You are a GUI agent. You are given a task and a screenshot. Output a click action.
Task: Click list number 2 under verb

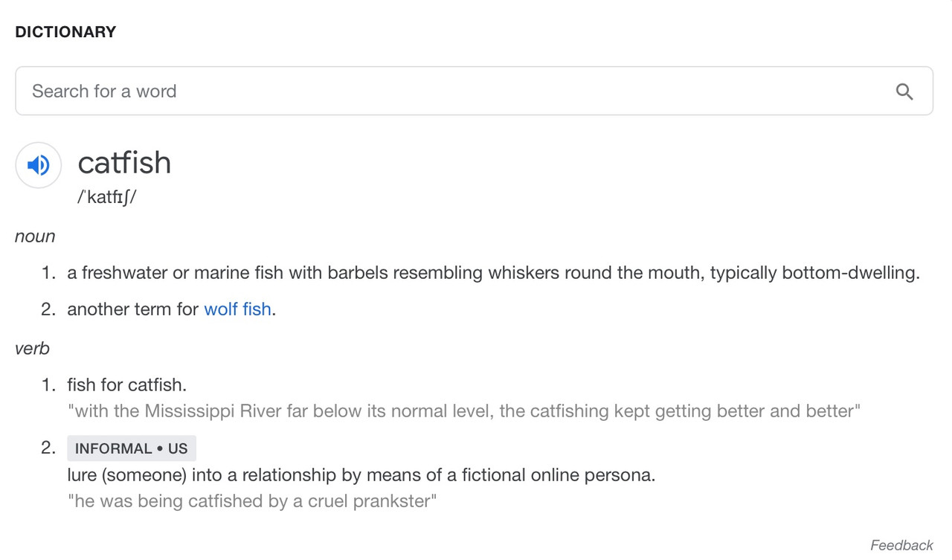pyautogui.click(x=48, y=448)
